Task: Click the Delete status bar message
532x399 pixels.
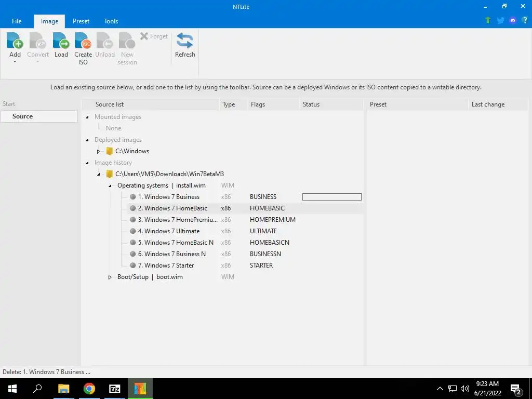Action: [x=46, y=372]
